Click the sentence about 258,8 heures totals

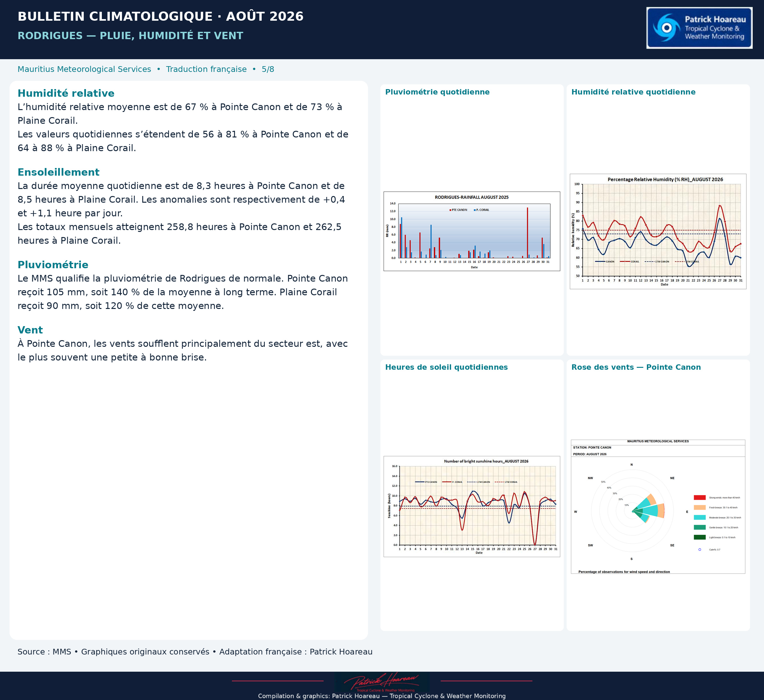(x=179, y=234)
